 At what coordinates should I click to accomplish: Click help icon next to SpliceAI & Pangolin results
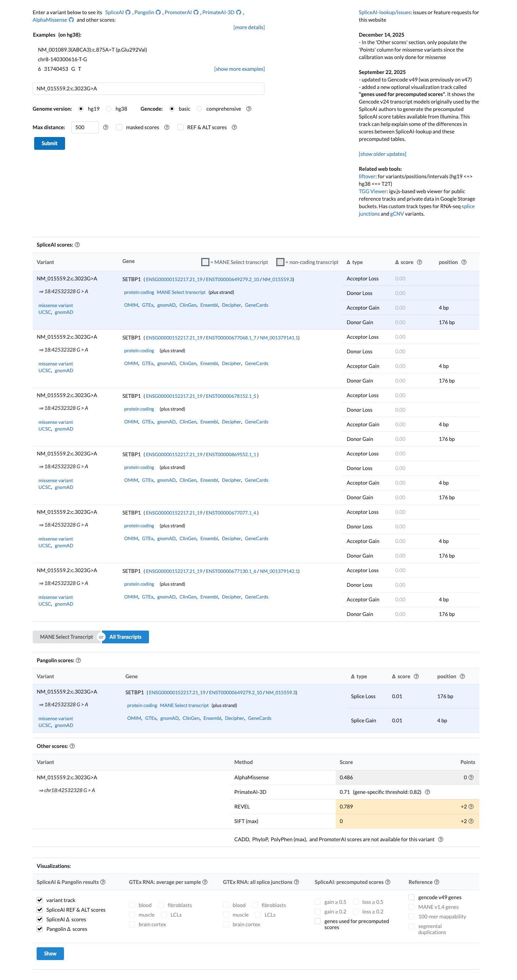(103, 882)
